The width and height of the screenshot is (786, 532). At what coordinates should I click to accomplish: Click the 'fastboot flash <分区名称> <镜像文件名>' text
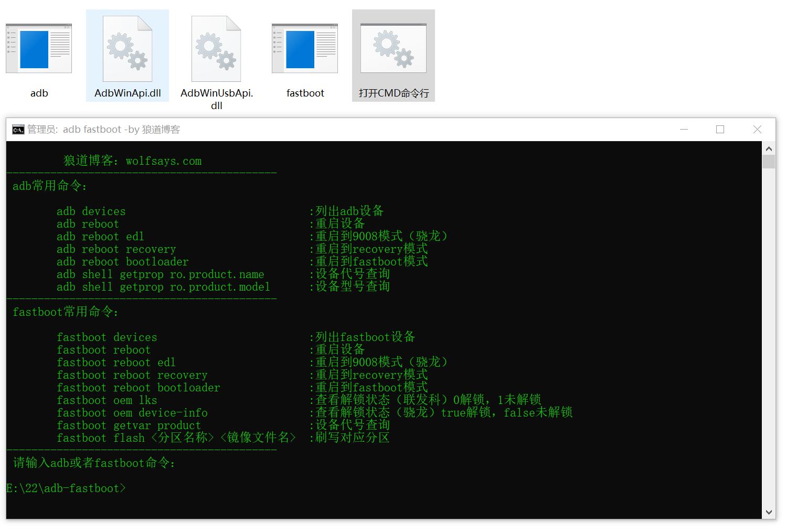176,438
